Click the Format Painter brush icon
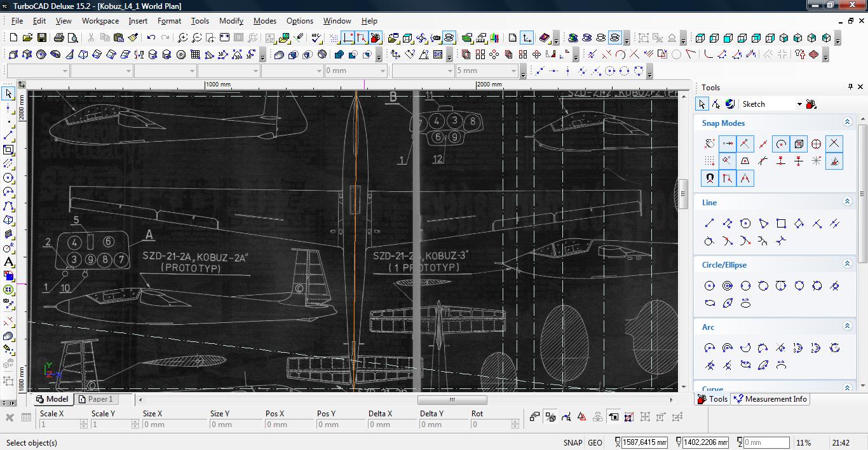This screenshot has width=868, height=450. tap(133, 38)
